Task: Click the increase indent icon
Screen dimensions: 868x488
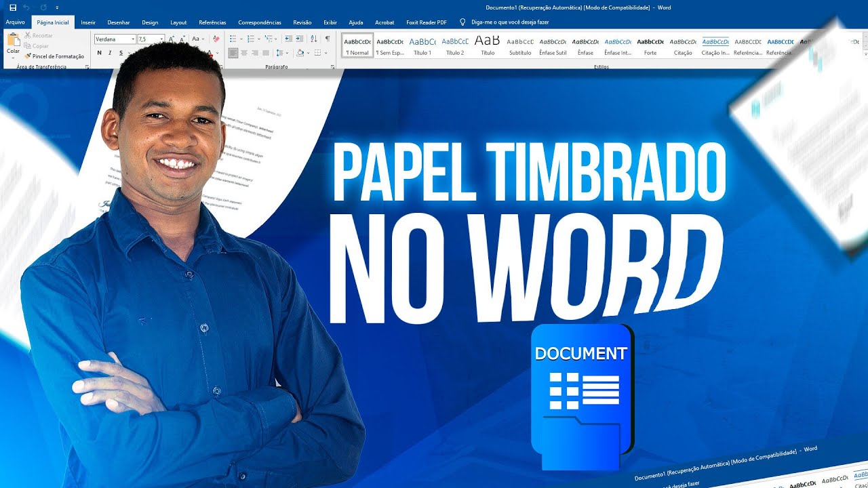Action: coord(299,39)
